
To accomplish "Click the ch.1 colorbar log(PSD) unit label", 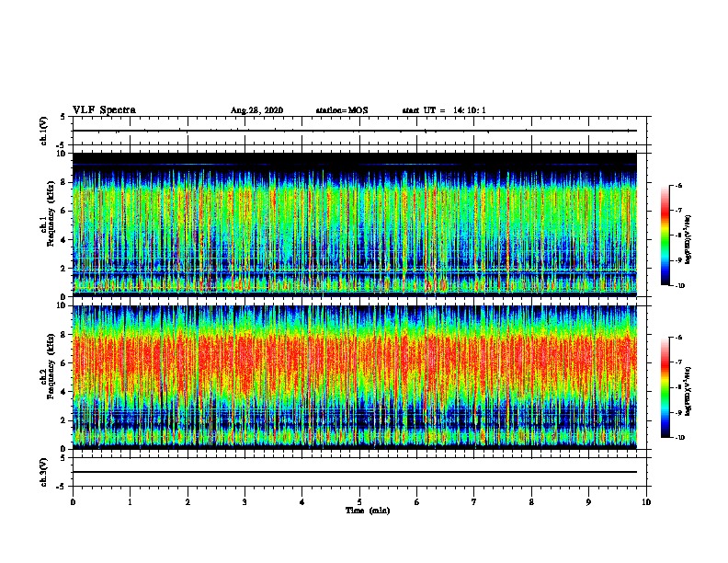I will (688, 240).
